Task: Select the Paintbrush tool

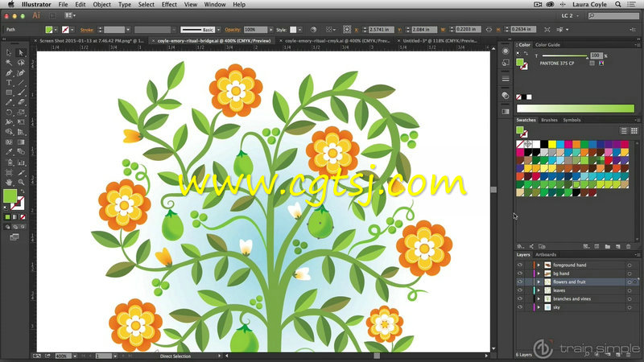Action: pyautogui.click(x=21, y=93)
